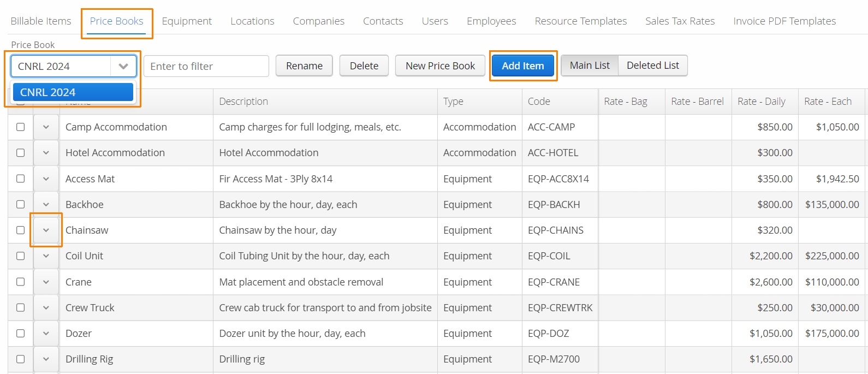Expand the Camp Accommodation row chevron

point(46,127)
